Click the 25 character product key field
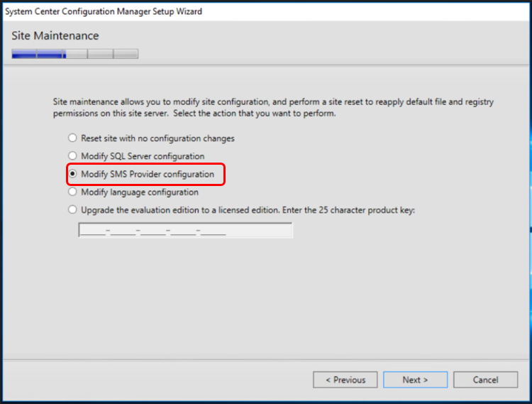532x404 pixels. pos(185,230)
